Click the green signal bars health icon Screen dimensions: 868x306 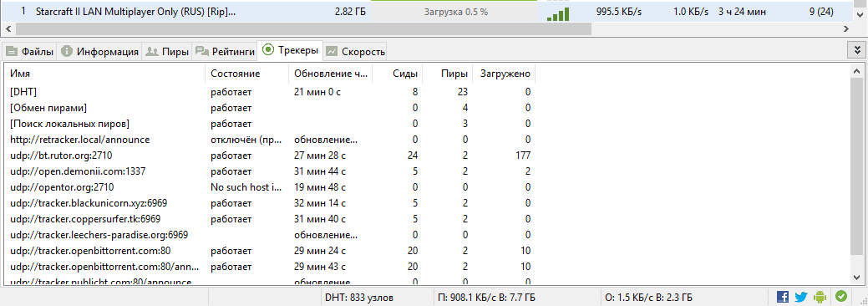point(557,14)
